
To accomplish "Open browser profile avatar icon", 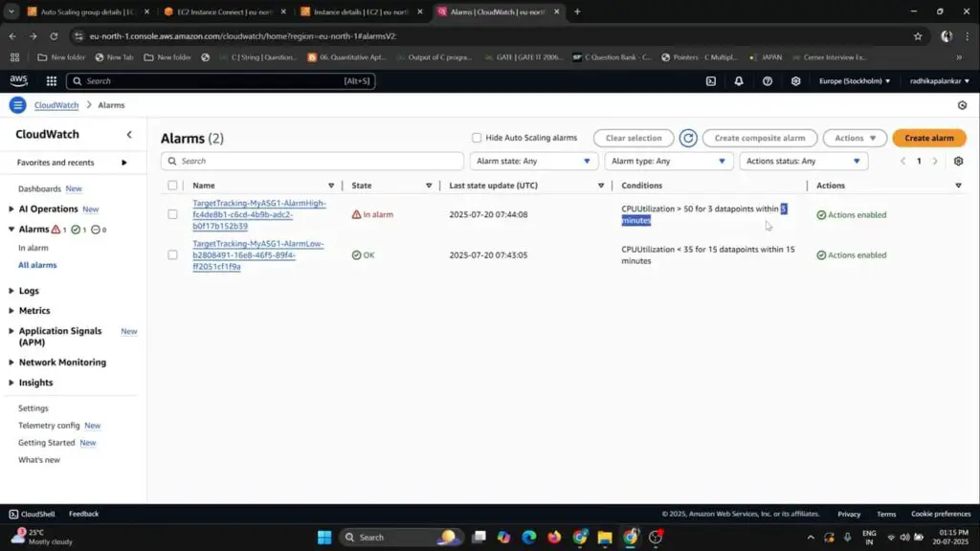I will point(947,36).
